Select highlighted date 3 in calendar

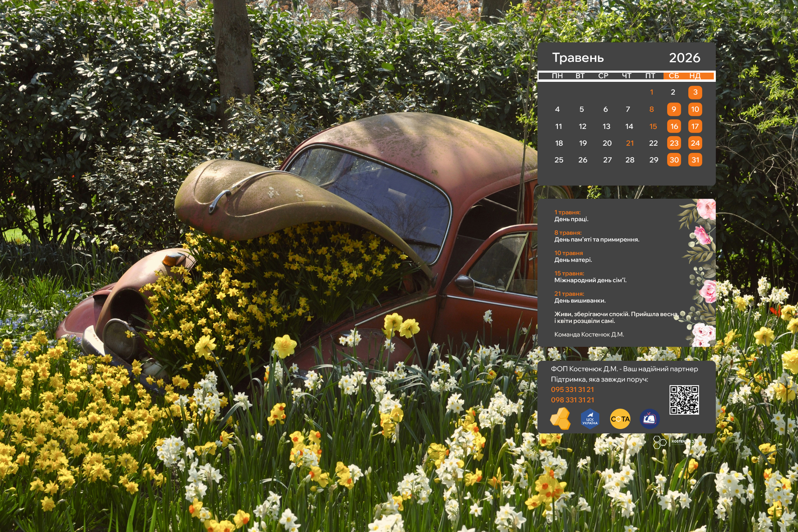[695, 93]
